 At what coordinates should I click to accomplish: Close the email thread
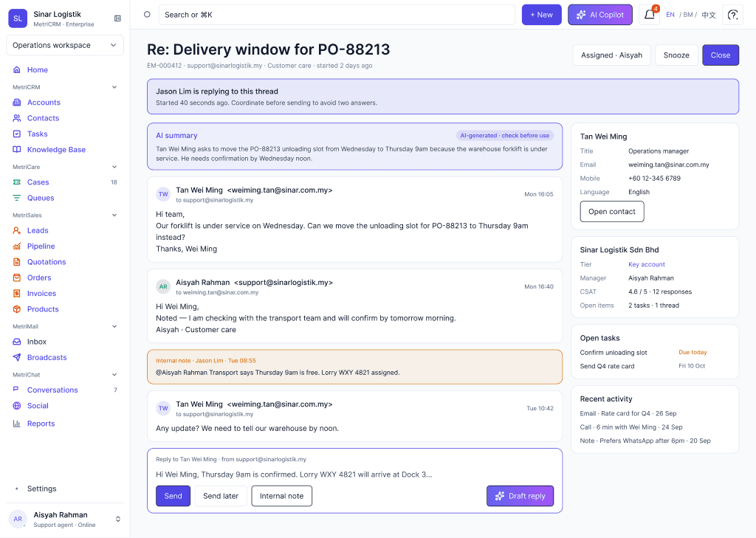tap(721, 55)
